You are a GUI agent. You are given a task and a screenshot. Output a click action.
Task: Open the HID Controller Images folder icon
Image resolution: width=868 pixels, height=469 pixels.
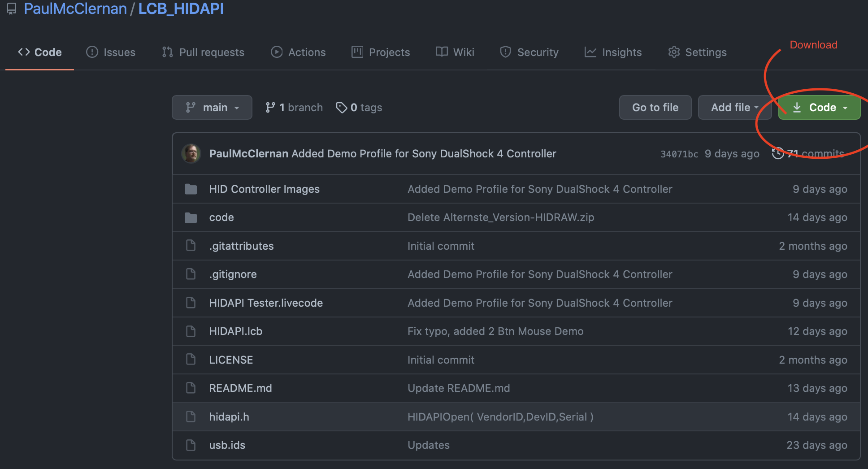(x=191, y=189)
